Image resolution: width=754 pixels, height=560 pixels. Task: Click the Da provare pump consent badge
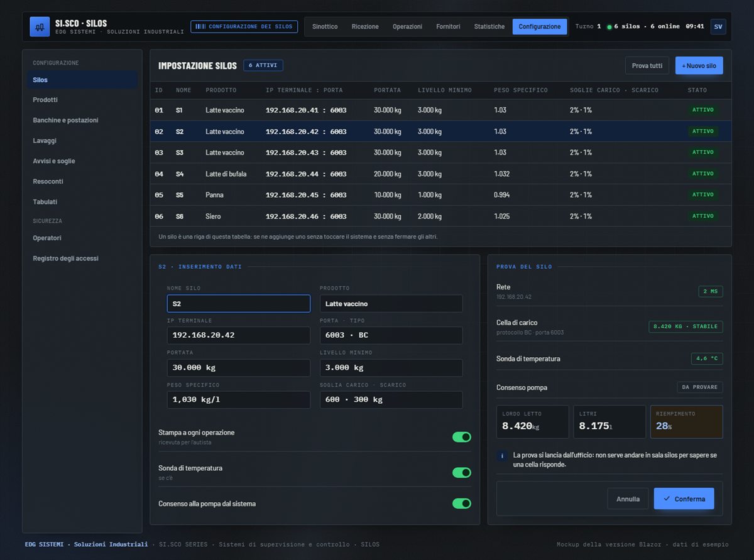pos(700,387)
